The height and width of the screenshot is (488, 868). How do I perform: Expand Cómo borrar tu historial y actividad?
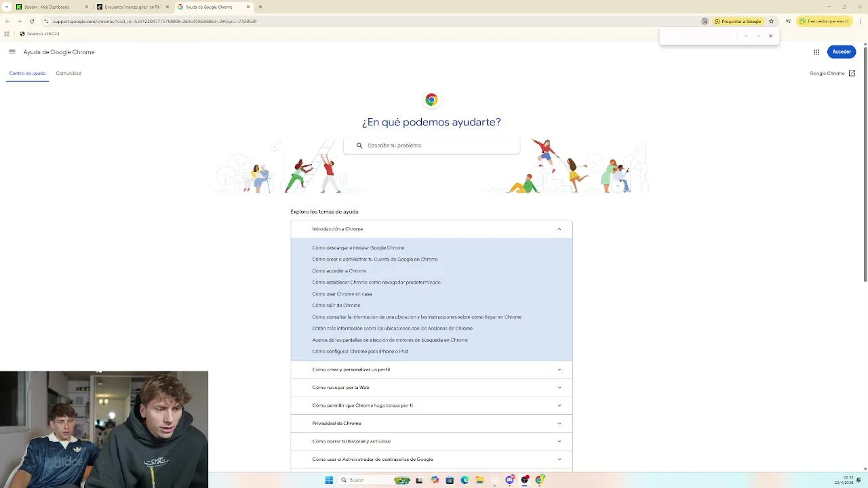pyautogui.click(x=431, y=441)
